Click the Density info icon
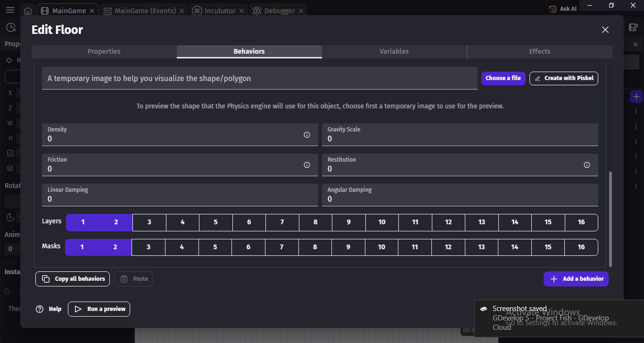Image resolution: width=644 pixels, height=343 pixels. [307, 135]
